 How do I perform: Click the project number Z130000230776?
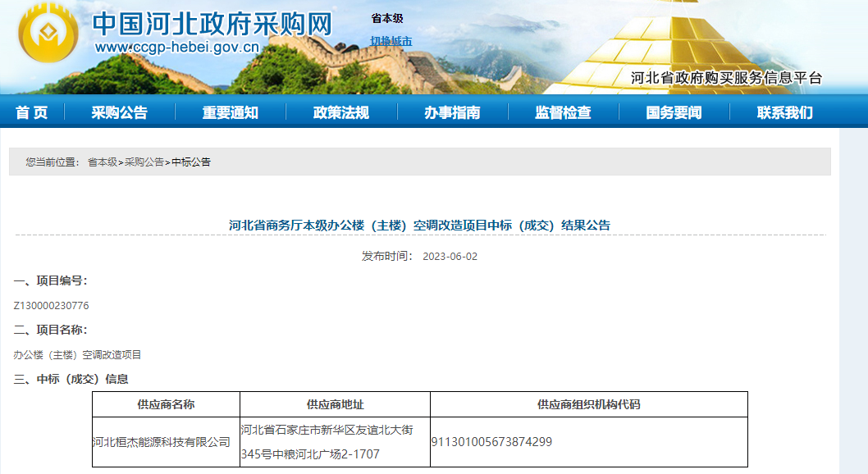click(x=52, y=306)
